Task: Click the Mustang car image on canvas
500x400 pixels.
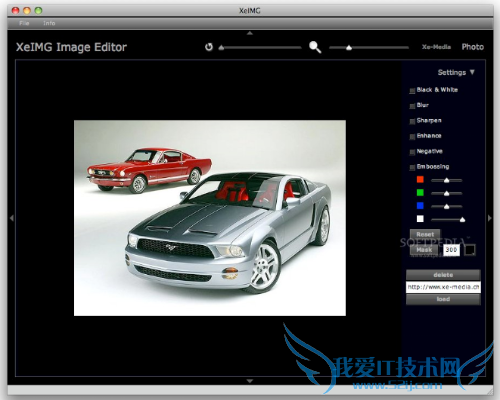Action: coord(210,218)
